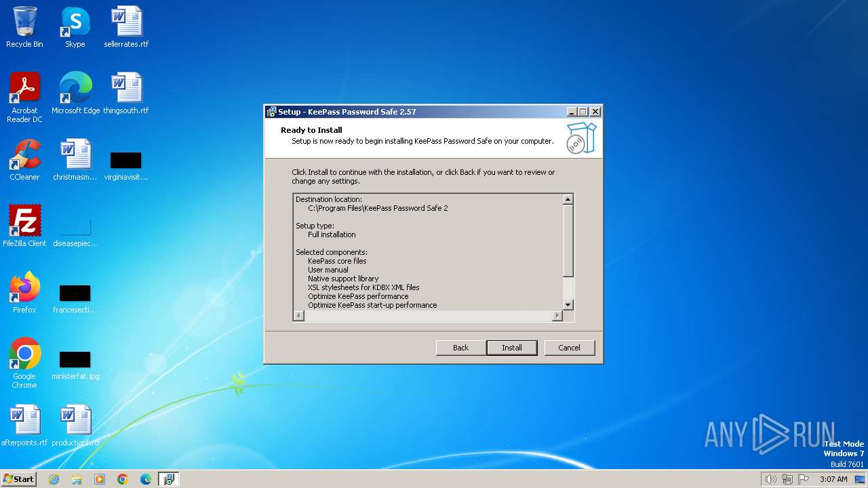
Task: Click the Install button
Action: click(x=512, y=348)
